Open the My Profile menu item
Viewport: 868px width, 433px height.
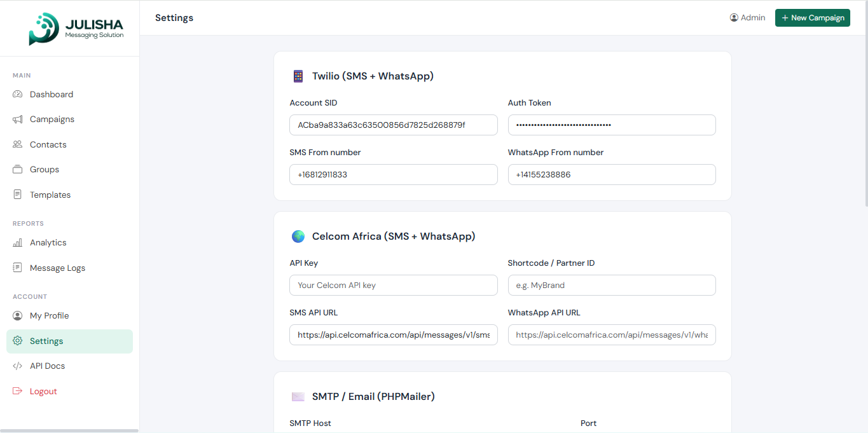pyautogui.click(x=49, y=316)
